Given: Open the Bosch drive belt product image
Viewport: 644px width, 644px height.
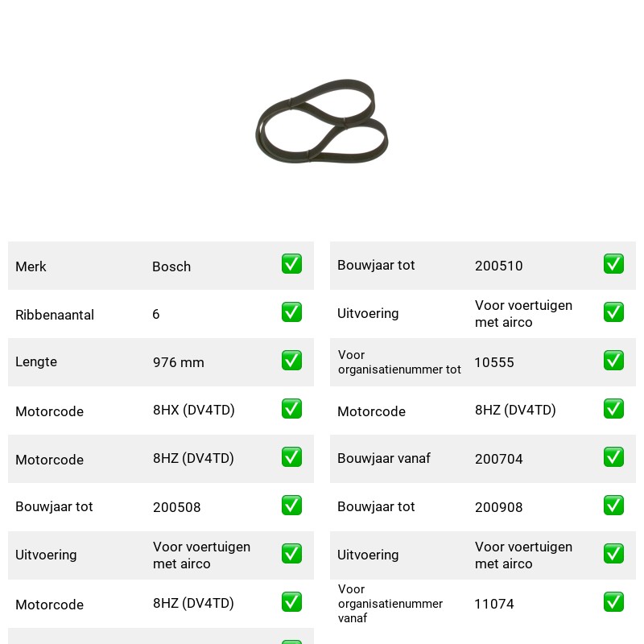Looking at the screenshot, I should click(x=321, y=121).
